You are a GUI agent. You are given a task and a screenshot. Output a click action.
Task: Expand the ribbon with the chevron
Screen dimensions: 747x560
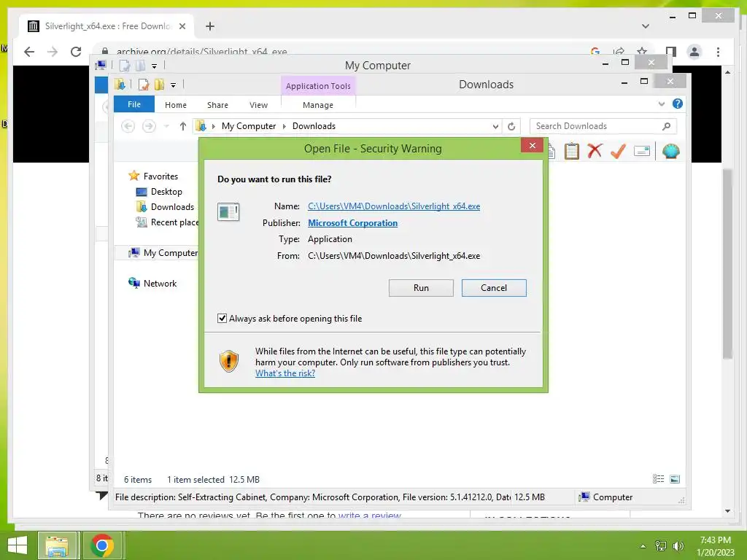point(661,104)
